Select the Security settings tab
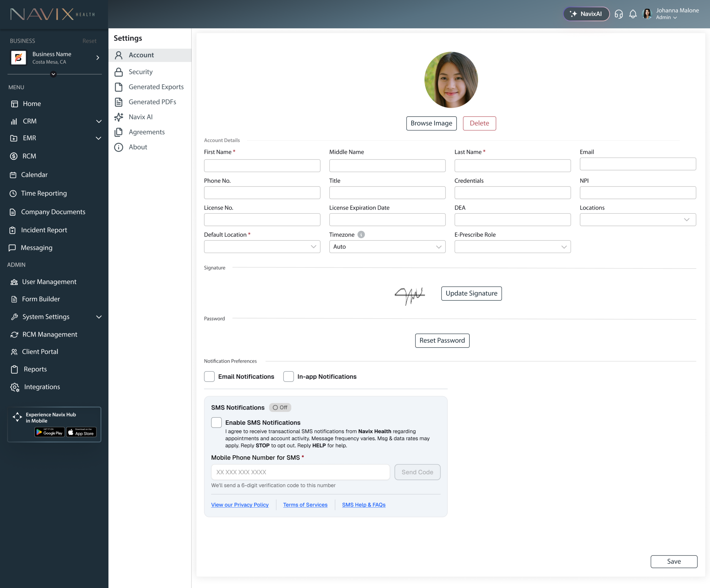710x588 pixels. point(141,72)
